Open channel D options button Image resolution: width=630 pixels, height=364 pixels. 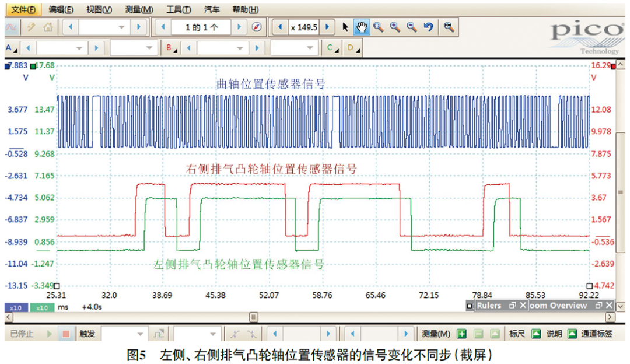click(x=353, y=48)
